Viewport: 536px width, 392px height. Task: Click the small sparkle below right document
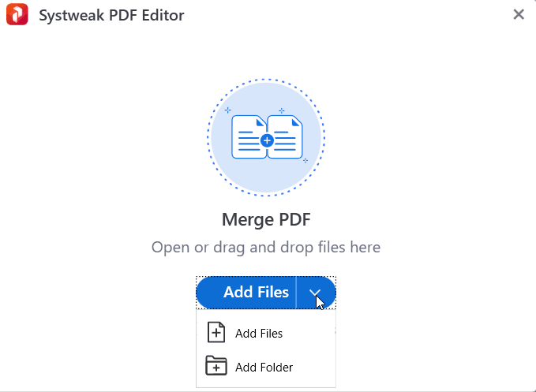point(305,160)
